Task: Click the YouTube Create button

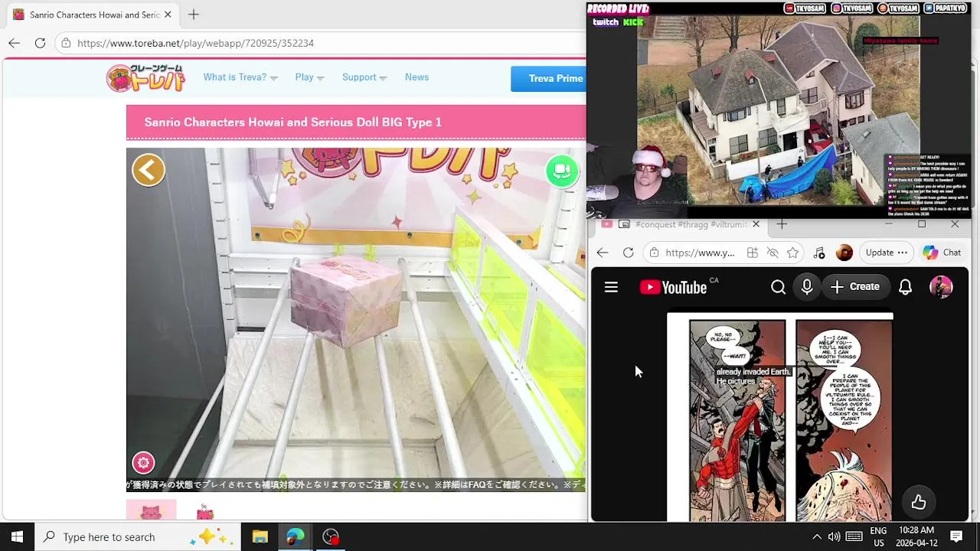Action: [855, 287]
